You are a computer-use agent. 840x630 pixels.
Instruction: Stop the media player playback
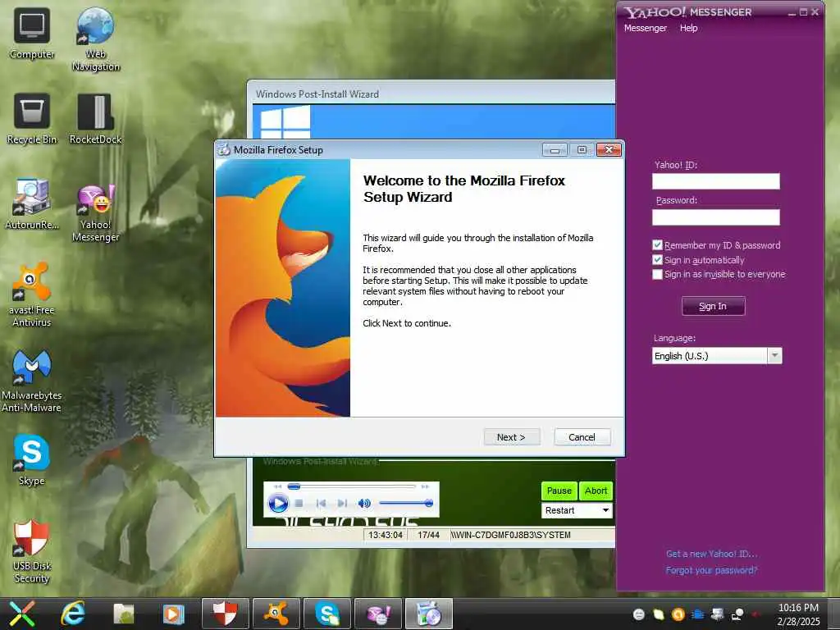[299, 503]
